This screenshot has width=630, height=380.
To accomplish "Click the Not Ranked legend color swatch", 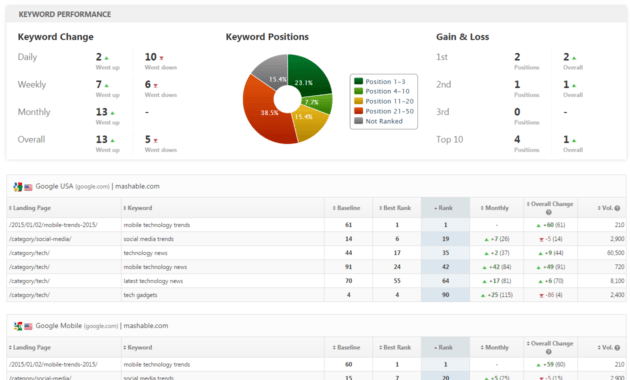I will [358, 121].
